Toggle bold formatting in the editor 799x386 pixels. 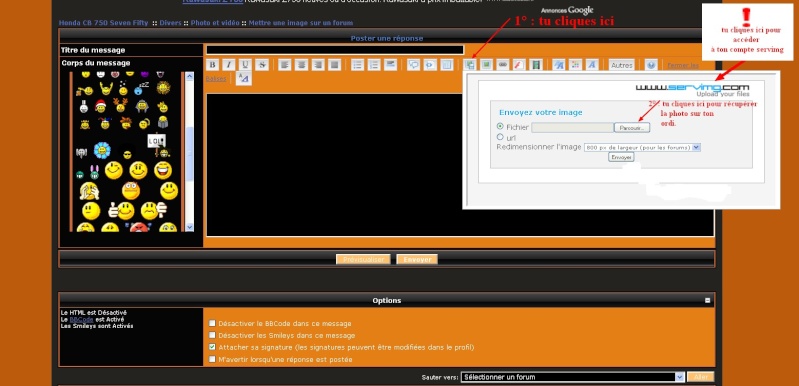coord(213,65)
